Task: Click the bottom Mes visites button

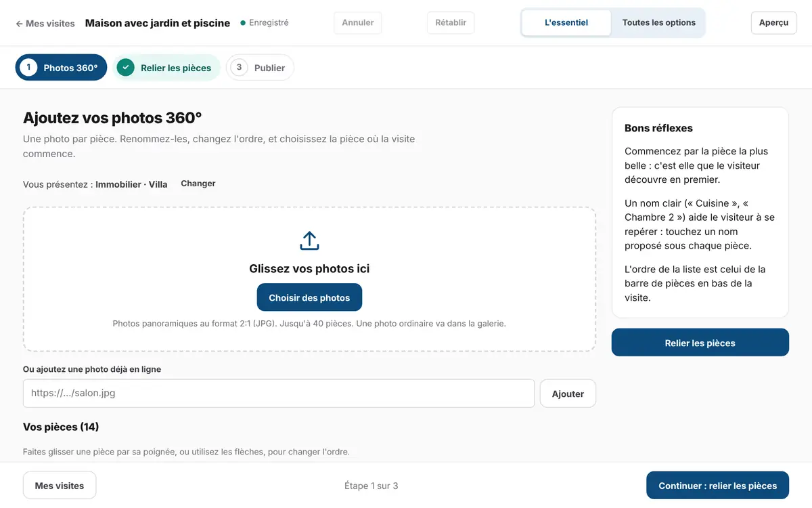Action: point(60,485)
